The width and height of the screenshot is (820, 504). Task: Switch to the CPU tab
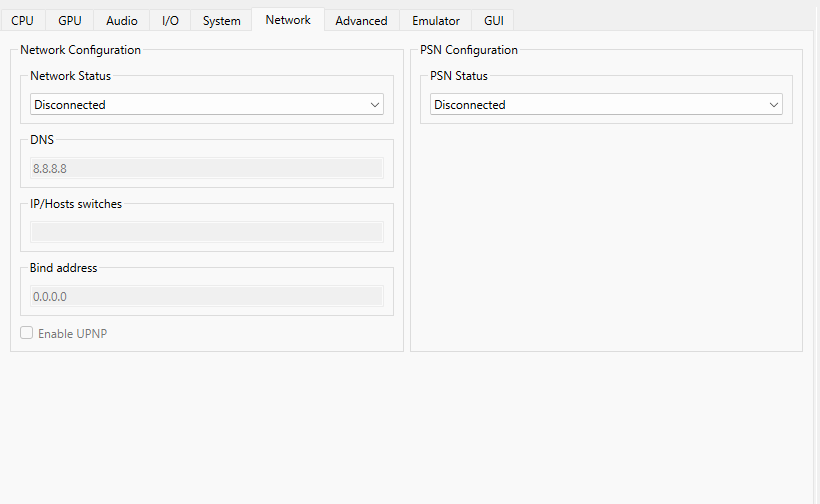[22, 21]
